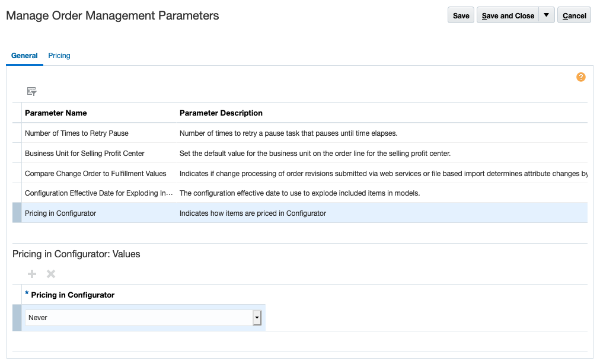Viewport: 600px width, 364px height.
Task: Click the Cancel button
Action: pyautogui.click(x=573, y=15)
